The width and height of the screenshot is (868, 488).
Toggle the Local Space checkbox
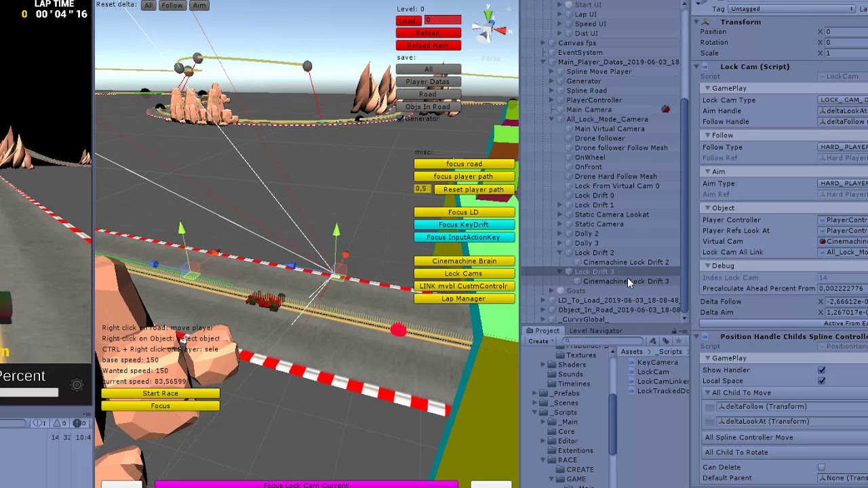coord(821,381)
